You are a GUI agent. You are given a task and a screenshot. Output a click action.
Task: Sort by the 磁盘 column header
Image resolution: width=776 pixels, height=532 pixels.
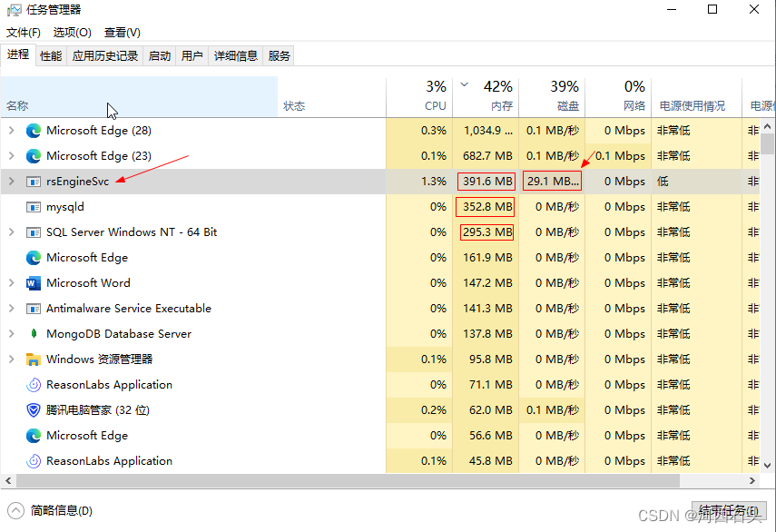pos(552,97)
